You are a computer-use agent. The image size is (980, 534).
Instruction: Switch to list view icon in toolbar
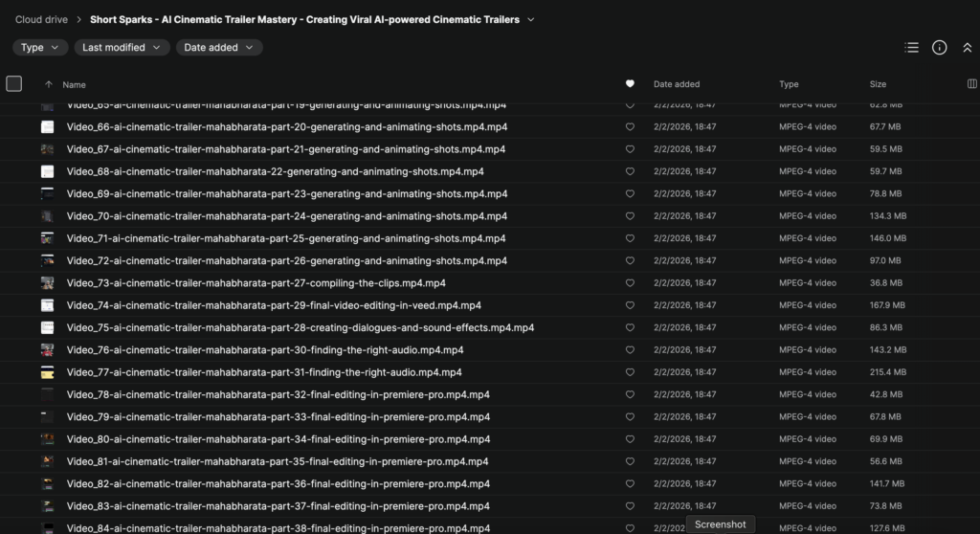pos(911,48)
